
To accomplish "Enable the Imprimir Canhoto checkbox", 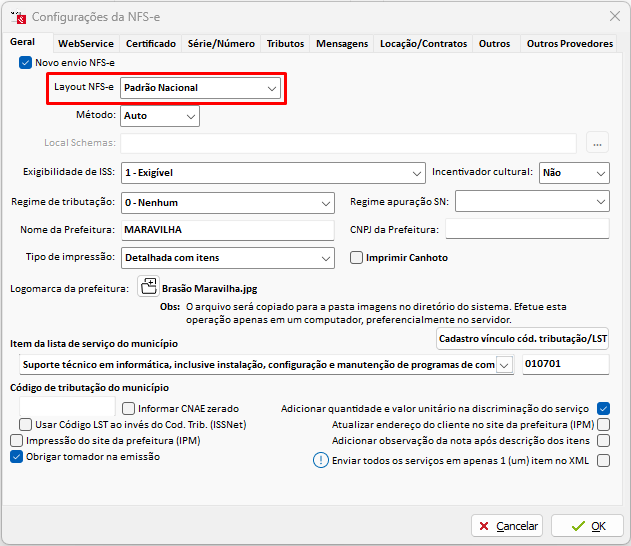I will pos(357,258).
